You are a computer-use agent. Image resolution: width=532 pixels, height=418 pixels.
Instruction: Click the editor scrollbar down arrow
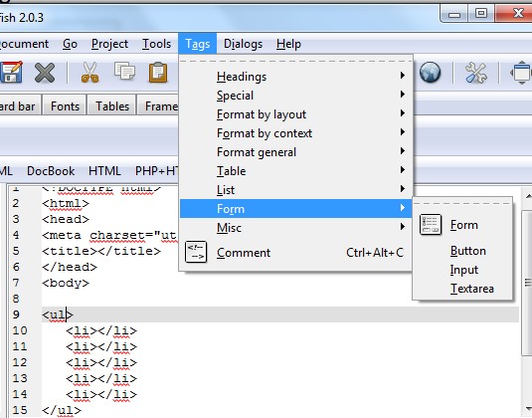tap(528, 409)
